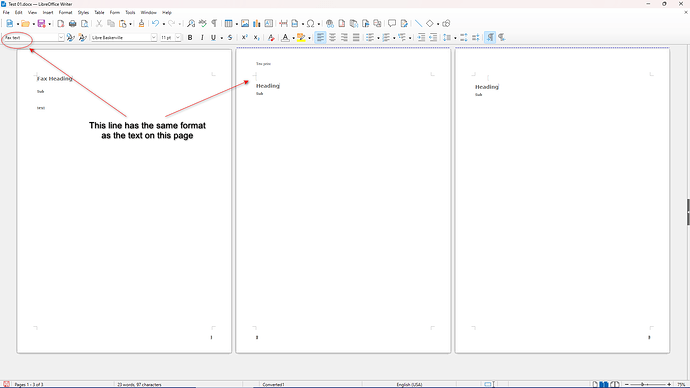Open Find and Replace icon

(191, 23)
